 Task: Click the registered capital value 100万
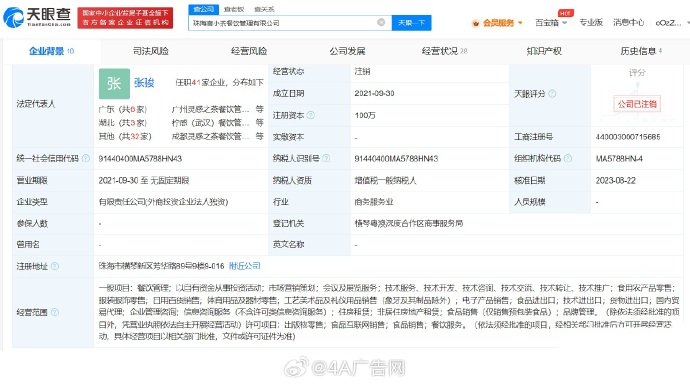365,115
